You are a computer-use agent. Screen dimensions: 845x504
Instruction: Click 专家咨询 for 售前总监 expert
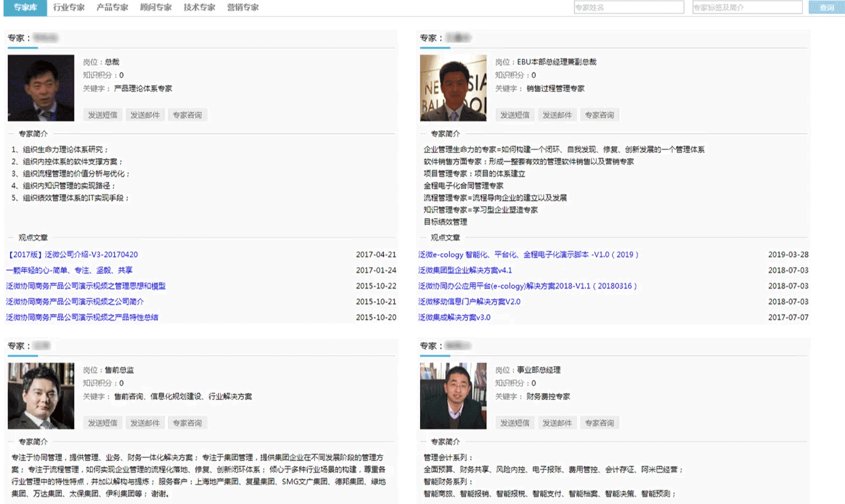(x=187, y=423)
